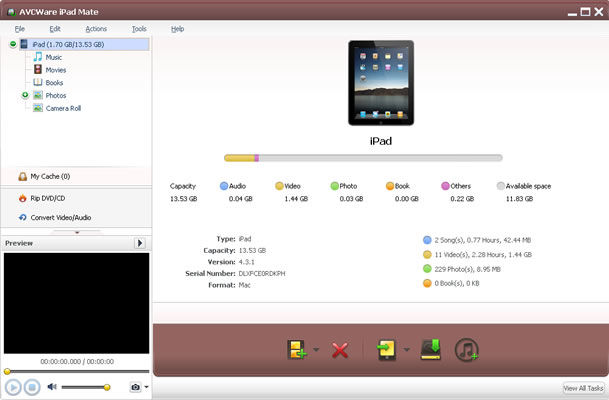Click the snapshot camera icon

(x=135, y=387)
